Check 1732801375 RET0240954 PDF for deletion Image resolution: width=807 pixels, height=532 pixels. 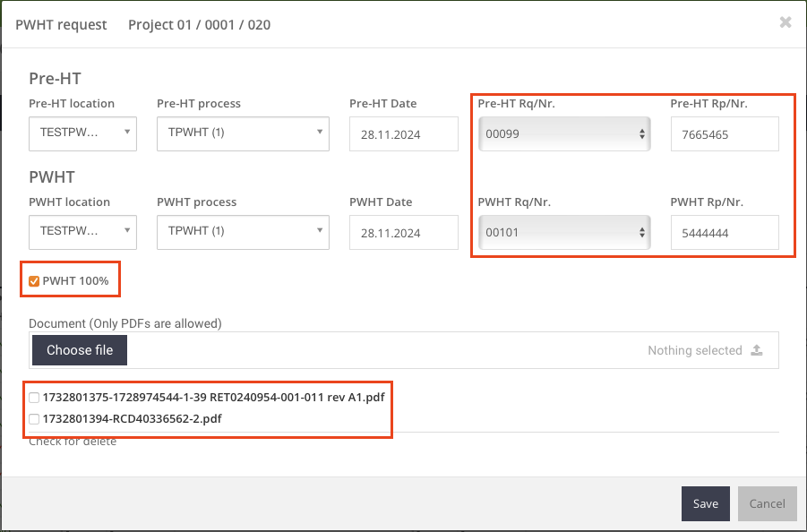coord(34,397)
